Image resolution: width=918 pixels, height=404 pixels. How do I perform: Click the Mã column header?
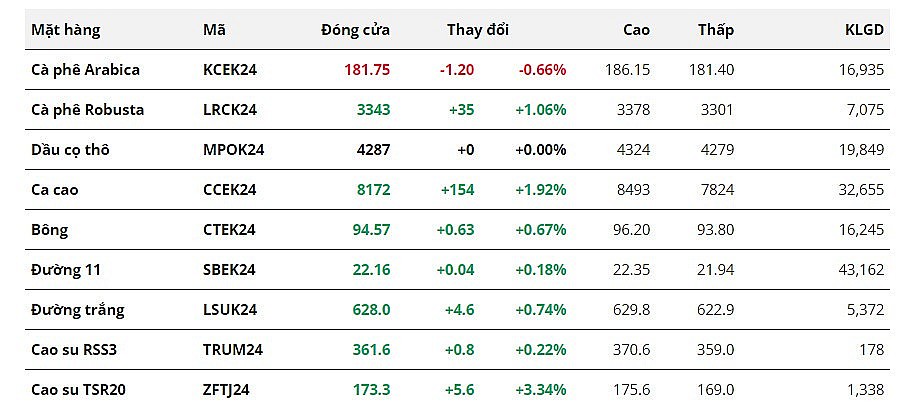[214, 30]
